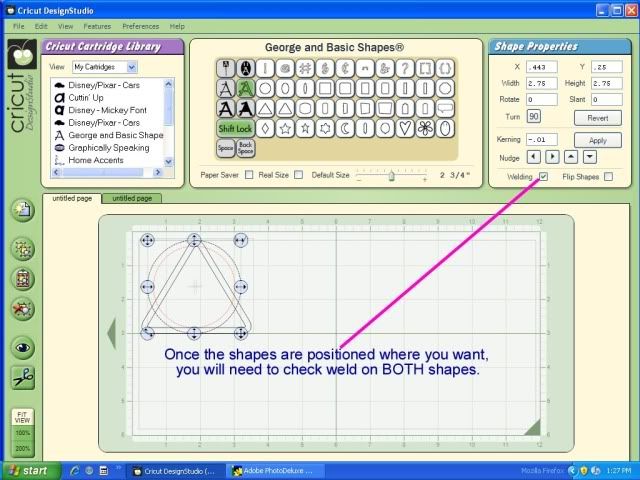Set the zoom to 100%
Viewport: 640px width, 480px height.
click(x=23, y=433)
